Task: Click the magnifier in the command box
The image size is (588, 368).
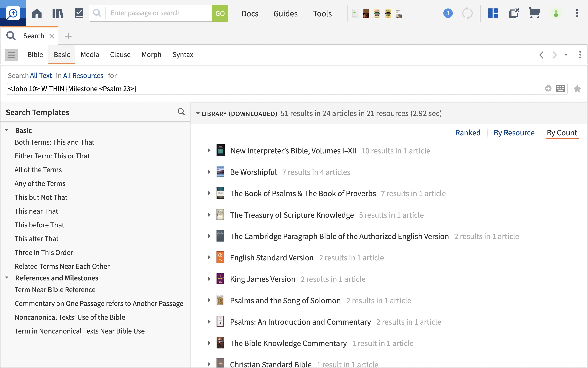Action: [97, 13]
